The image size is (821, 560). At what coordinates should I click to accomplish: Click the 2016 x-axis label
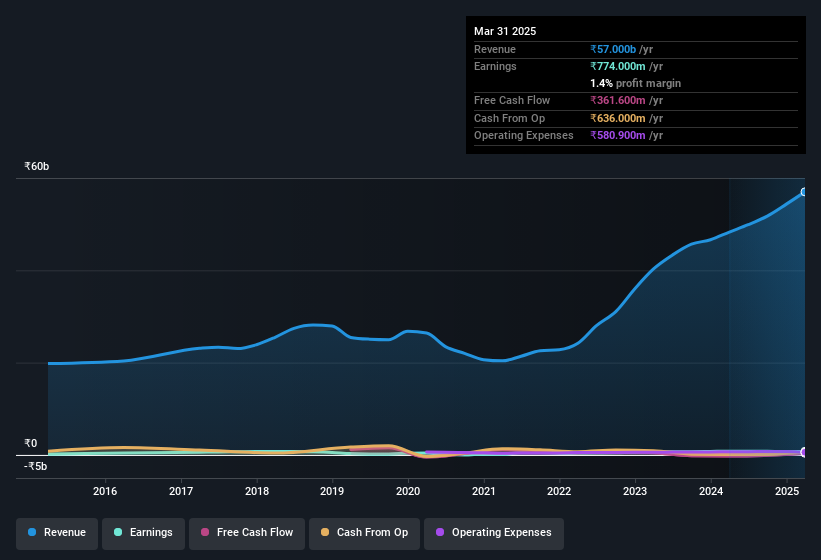tap(105, 491)
